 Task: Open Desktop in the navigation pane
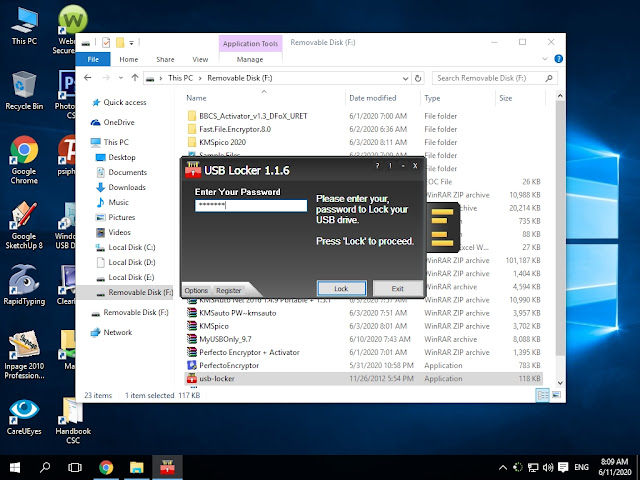click(x=122, y=158)
